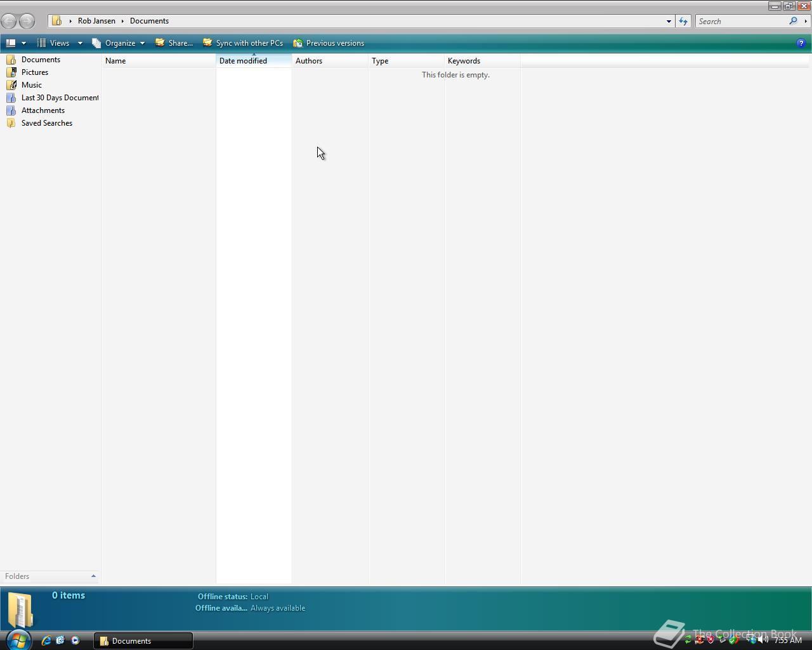The width and height of the screenshot is (812, 650).
Task: Click the middle Quick Launch icon
Action: pos(60,640)
